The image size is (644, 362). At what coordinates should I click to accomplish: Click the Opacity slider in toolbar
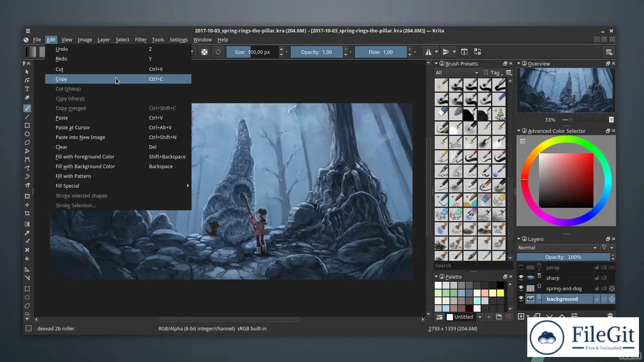[x=317, y=52]
